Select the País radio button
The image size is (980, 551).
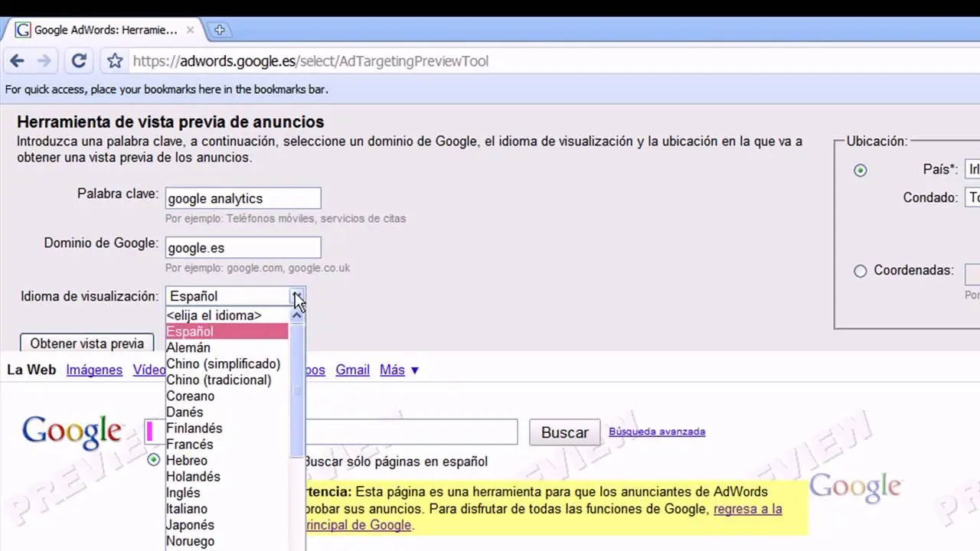[860, 170]
